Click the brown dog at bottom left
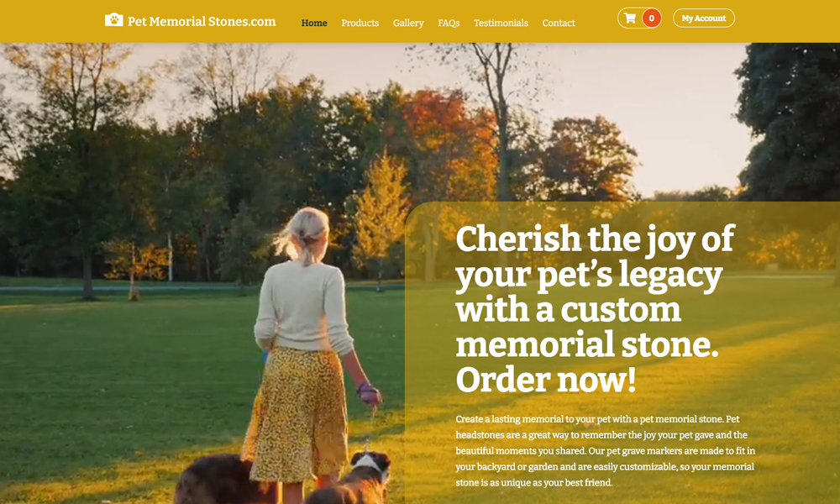 coord(221,480)
